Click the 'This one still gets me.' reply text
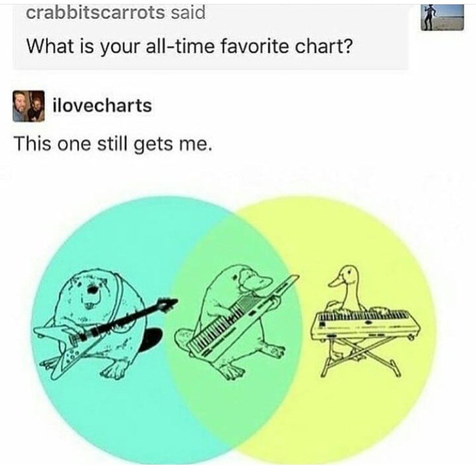This screenshot has height=466, width=476. tap(112, 144)
